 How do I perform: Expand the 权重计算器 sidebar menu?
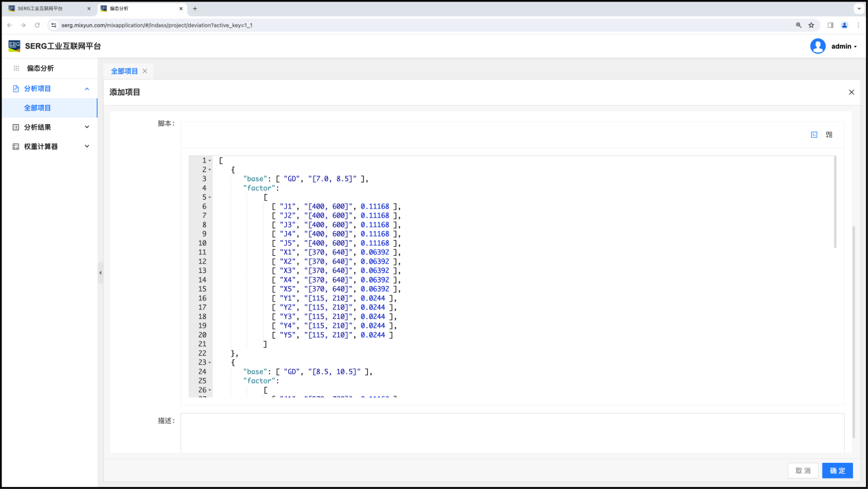coord(86,146)
